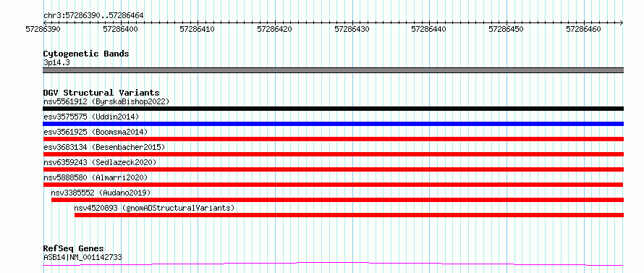Click ruler coordinate 57286410
644x273 pixels.
[x=198, y=29]
